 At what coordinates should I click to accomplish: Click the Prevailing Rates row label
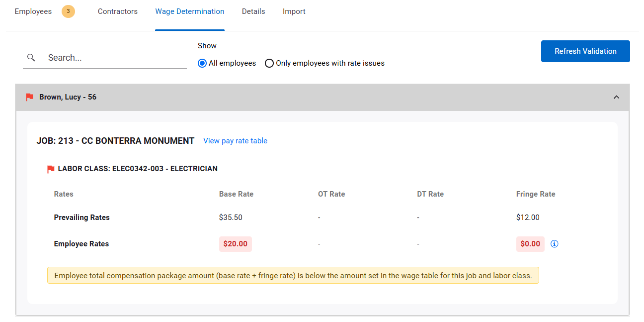point(81,217)
